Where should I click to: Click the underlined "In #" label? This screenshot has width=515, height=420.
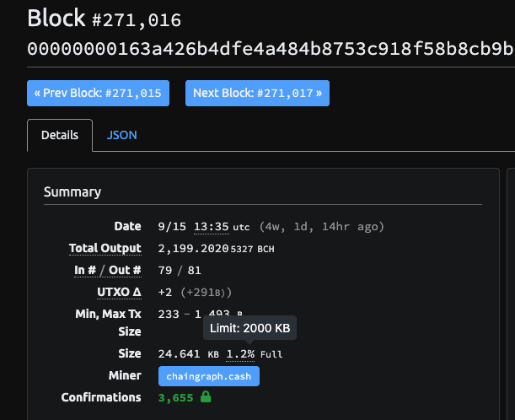(86, 270)
